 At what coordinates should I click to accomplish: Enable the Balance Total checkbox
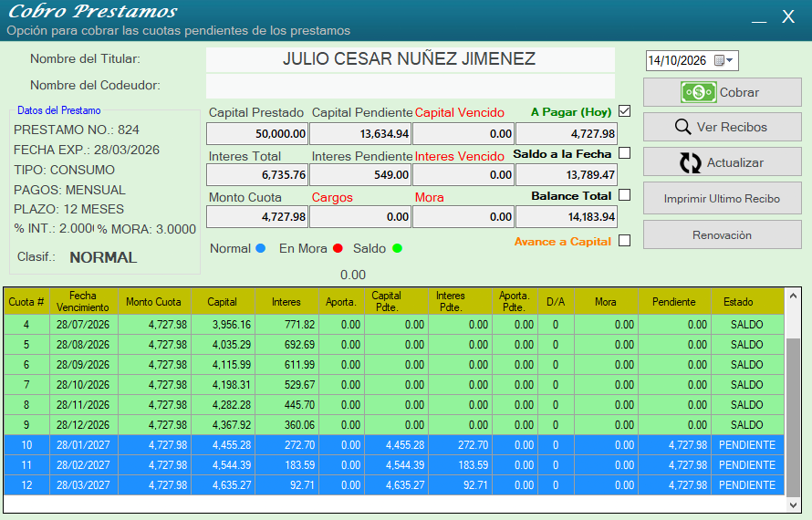coord(625,195)
